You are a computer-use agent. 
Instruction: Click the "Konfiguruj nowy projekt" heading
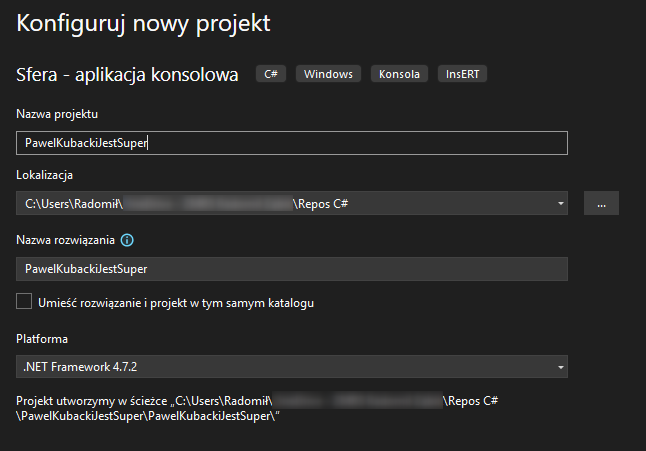click(x=143, y=22)
